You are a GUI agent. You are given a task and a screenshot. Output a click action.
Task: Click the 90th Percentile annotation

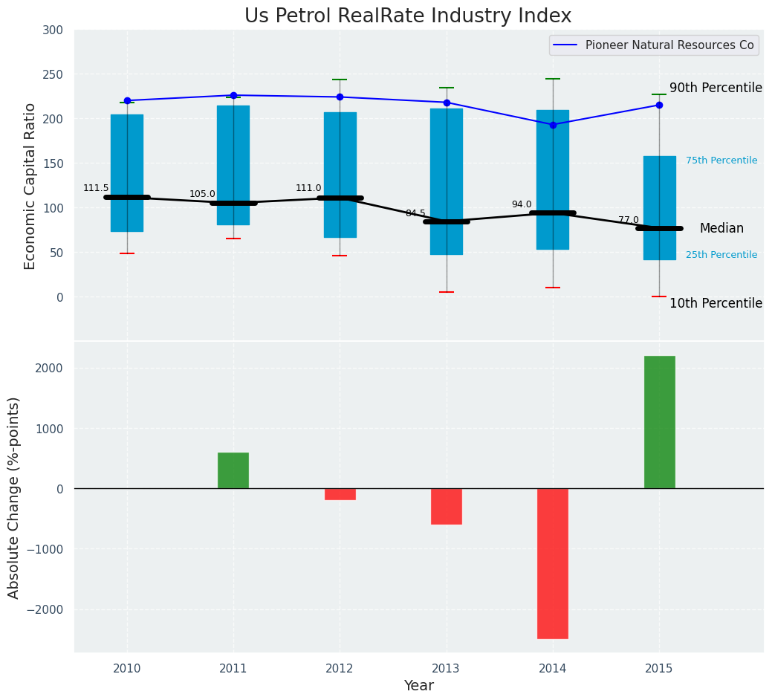[x=716, y=88]
